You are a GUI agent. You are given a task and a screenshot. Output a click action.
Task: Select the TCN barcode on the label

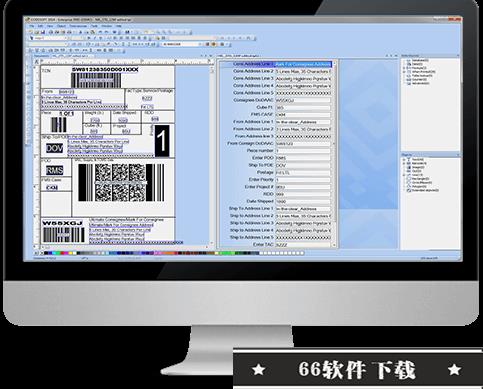point(96,80)
